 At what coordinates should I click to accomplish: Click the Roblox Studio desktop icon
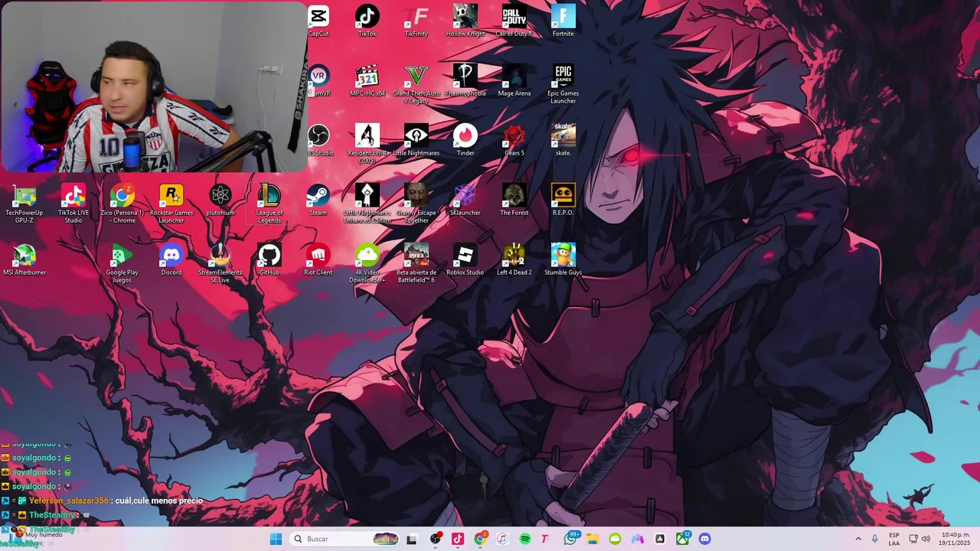[465, 259]
